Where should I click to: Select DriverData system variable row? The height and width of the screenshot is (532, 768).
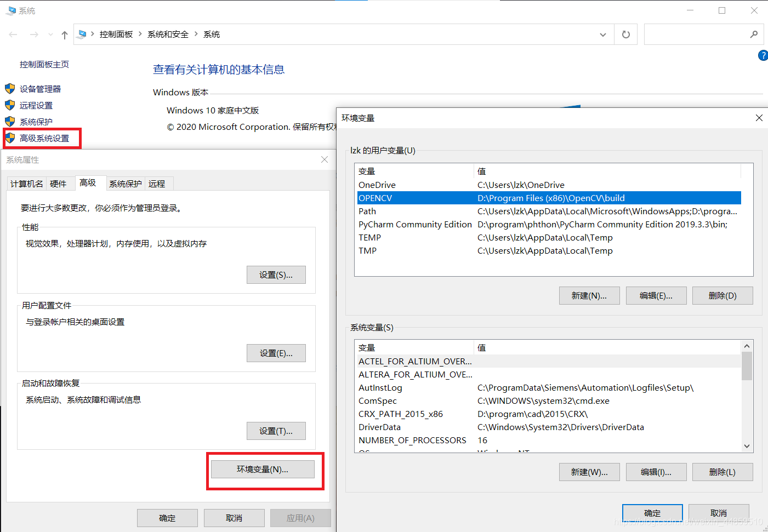click(549, 427)
